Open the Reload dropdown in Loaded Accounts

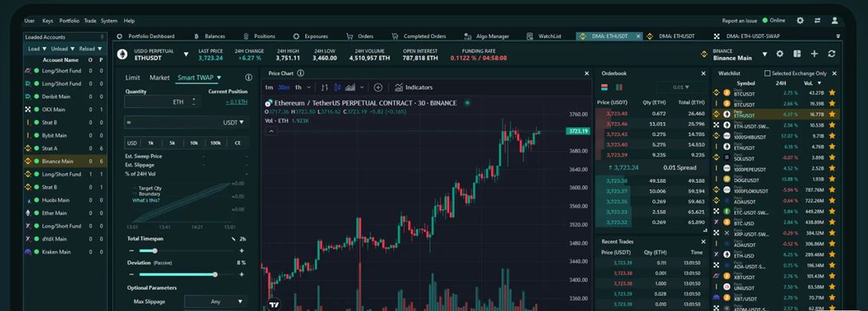[x=91, y=49]
